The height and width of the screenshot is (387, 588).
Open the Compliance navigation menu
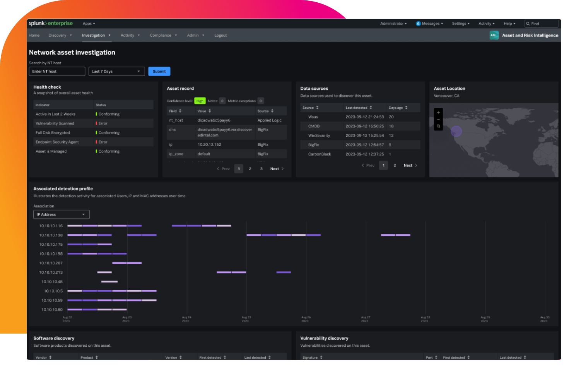click(163, 35)
